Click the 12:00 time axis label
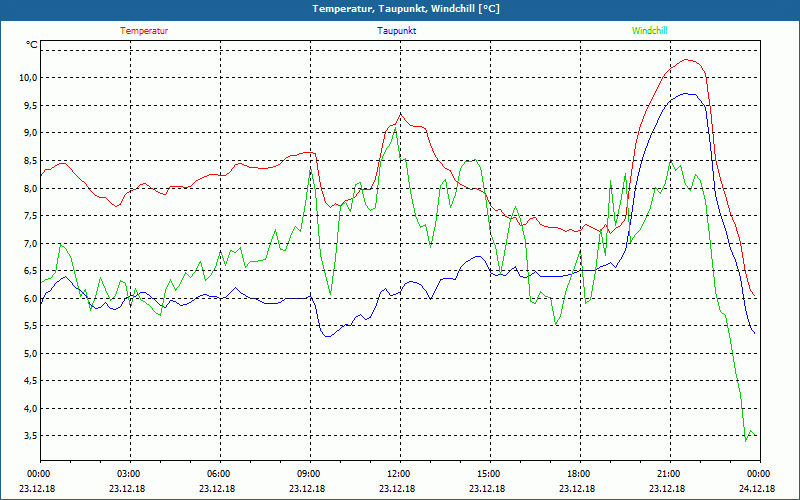Image resolution: width=800 pixels, height=500 pixels. click(398, 474)
